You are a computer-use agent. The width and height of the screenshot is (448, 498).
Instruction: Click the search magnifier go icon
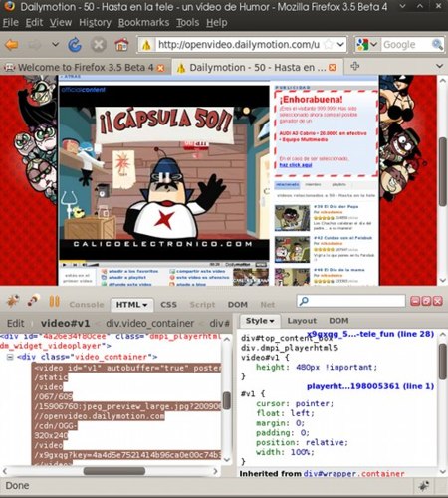(437, 44)
